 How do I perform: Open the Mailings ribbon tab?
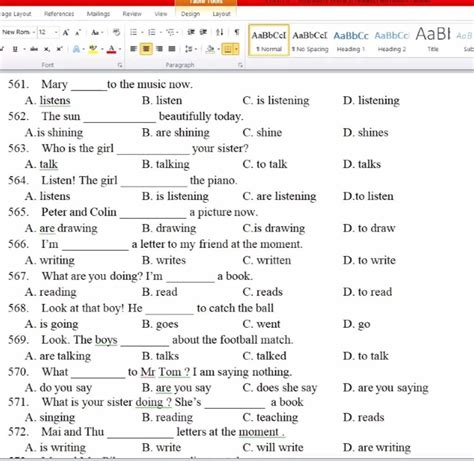[x=98, y=14]
